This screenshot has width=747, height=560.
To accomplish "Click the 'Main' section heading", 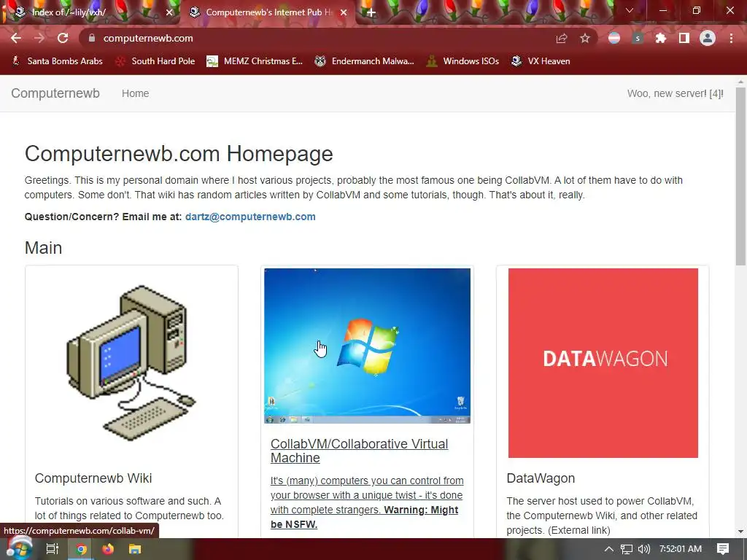I will click(43, 248).
